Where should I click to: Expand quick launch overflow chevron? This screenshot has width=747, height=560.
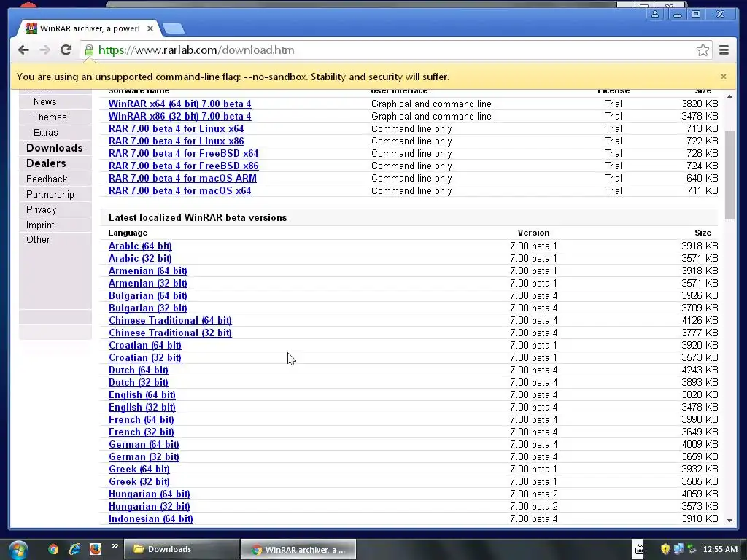pos(115,546)
